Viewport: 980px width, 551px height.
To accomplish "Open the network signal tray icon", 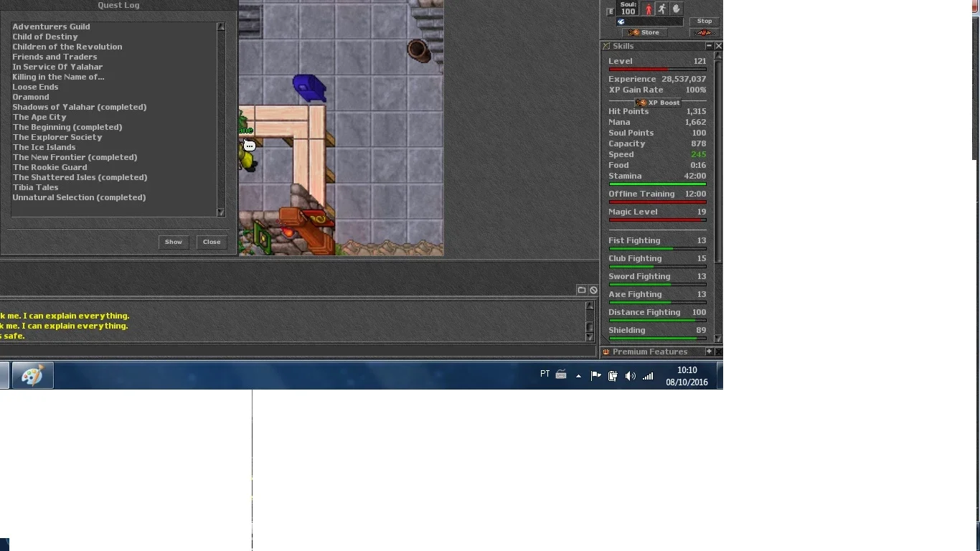I will [648, 376].
